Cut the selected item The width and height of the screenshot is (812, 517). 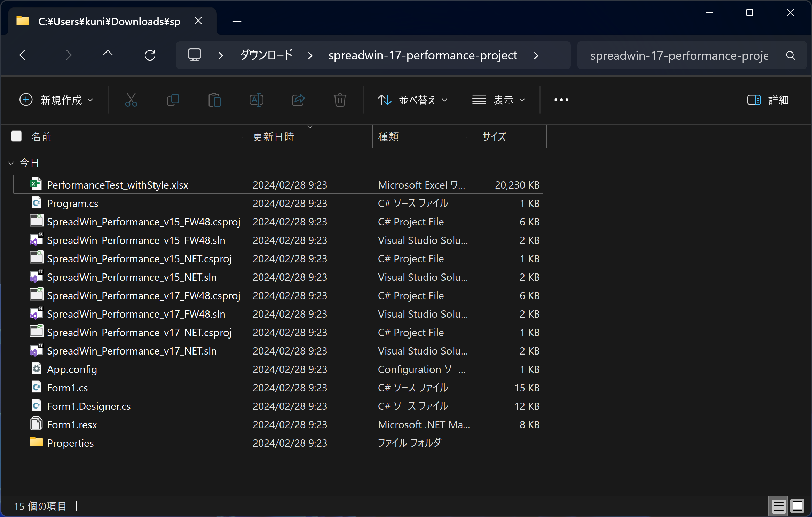coord(131,100)
